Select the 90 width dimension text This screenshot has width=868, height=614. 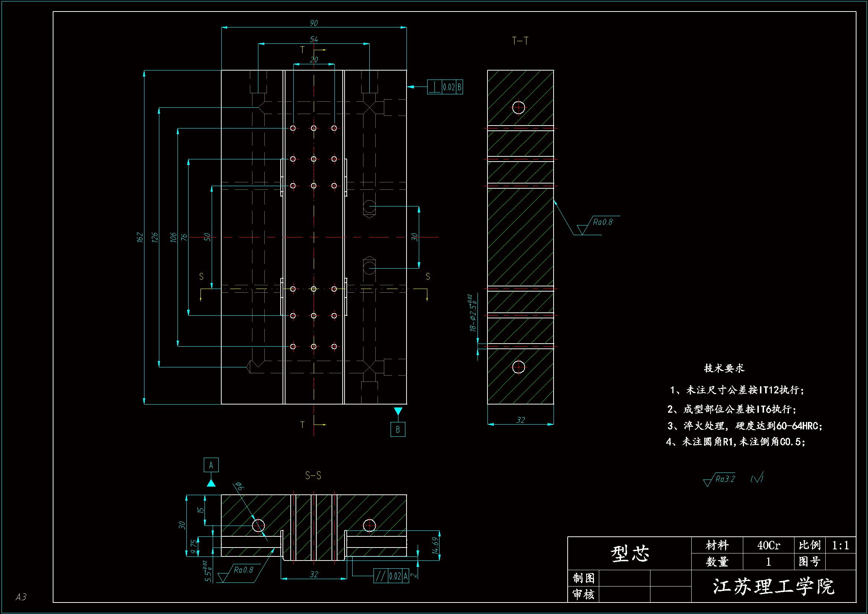(x=314, y=23)
